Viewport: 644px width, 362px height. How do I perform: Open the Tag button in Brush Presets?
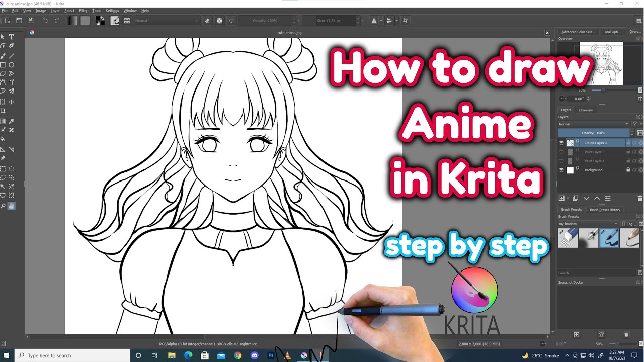click(x=629, y=224)
